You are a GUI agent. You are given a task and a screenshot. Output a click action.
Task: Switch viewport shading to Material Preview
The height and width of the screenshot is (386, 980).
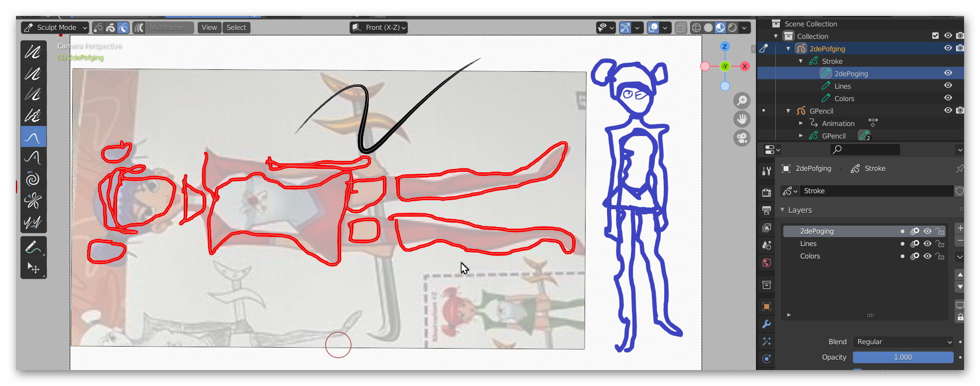click(720, 27)
